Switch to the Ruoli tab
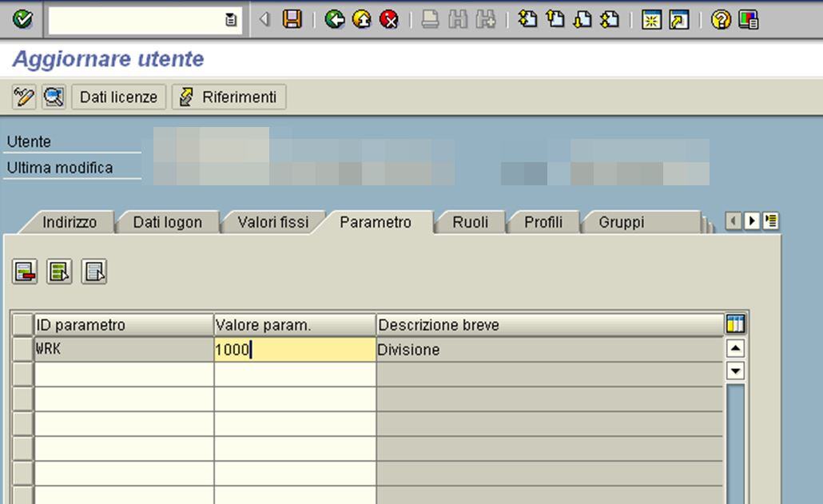This screenshot has width=823, height=504. point(471,223)
